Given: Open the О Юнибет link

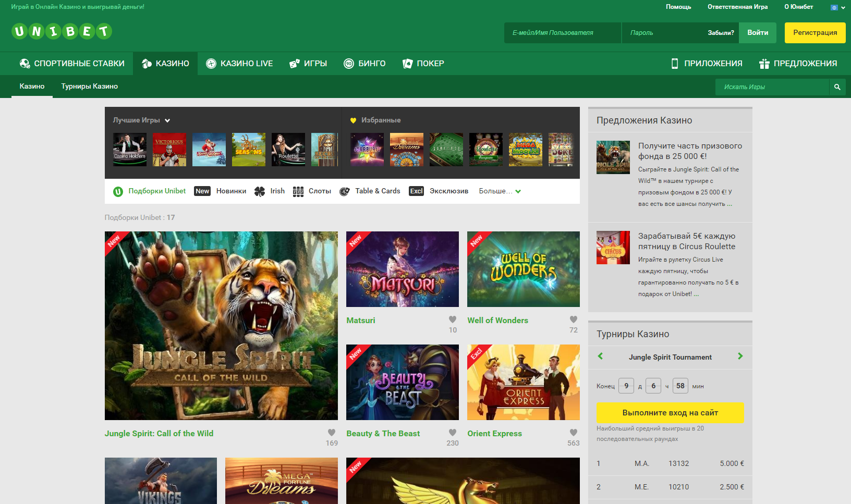Looking at the screenshot, I should (x=798, y=7).
